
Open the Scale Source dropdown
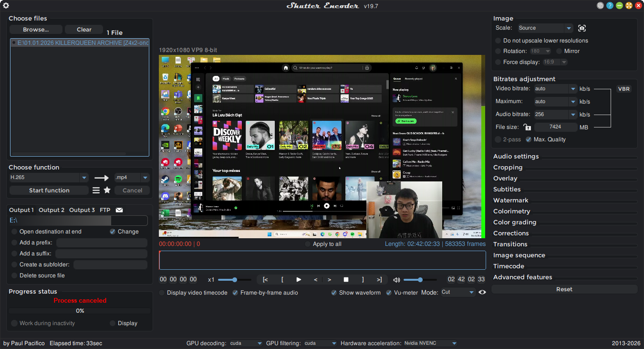[545, 28]
